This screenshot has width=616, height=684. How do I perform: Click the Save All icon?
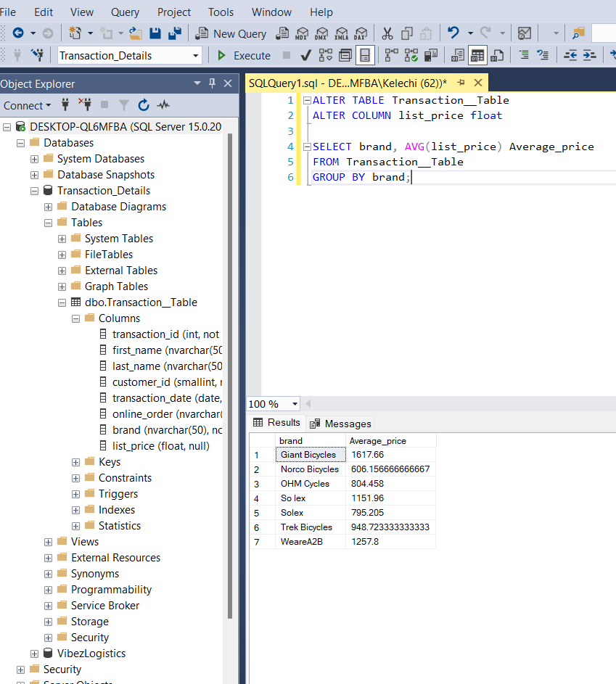coord(175,33)
